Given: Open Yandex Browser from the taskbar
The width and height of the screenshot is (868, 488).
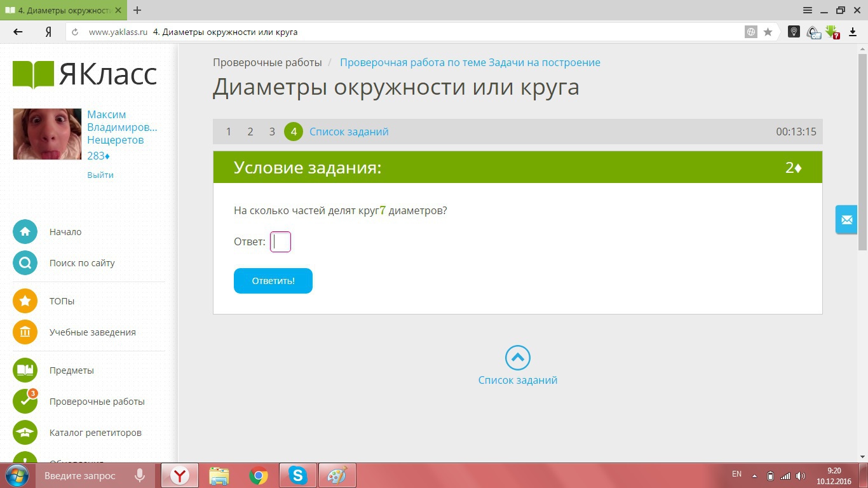Looking at the screenshot, I should pyautogui.click(x=180, y=475).
